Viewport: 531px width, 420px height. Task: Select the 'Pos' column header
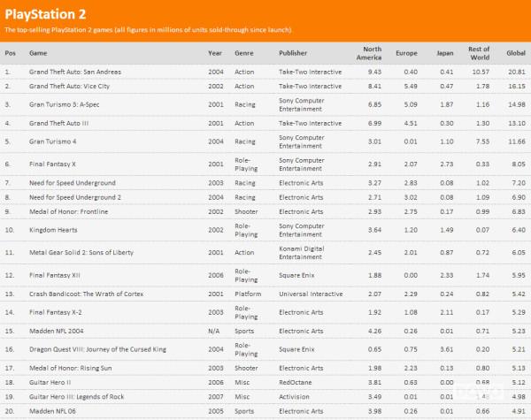pyautogui.click(x=10, y=53)
